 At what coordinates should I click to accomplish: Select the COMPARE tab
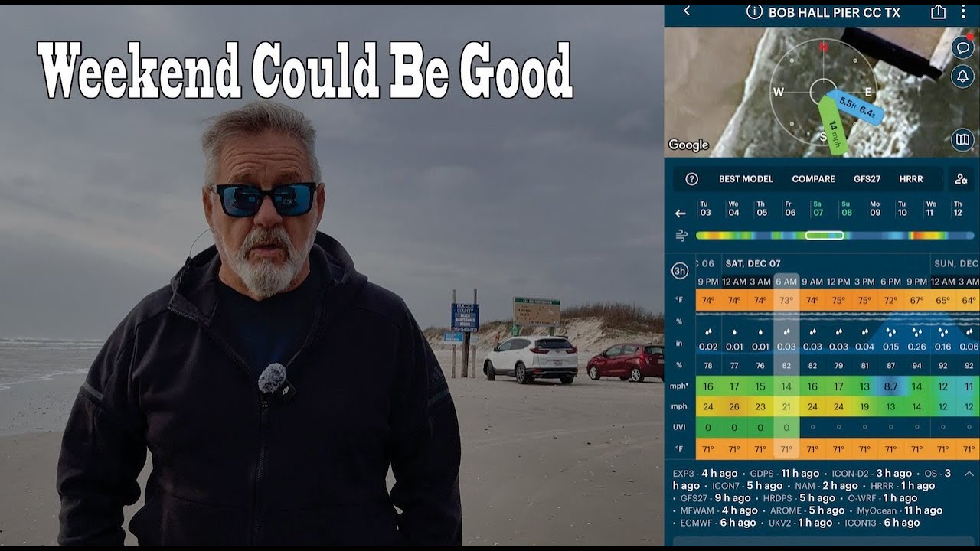click(813, 179)
